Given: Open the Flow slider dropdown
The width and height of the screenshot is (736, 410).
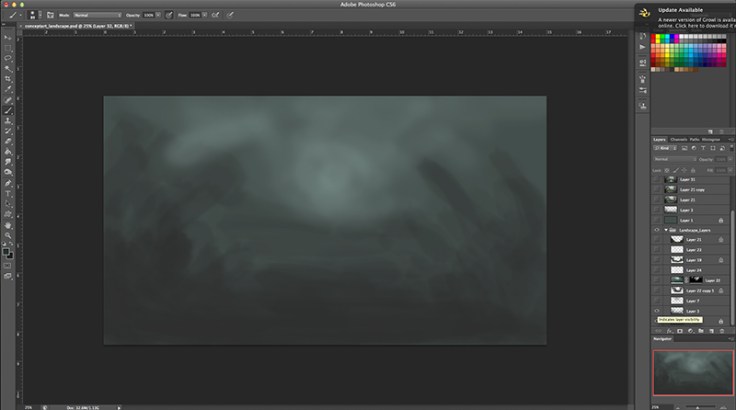Looking at the screenshot, I should [x=205, y=15].
